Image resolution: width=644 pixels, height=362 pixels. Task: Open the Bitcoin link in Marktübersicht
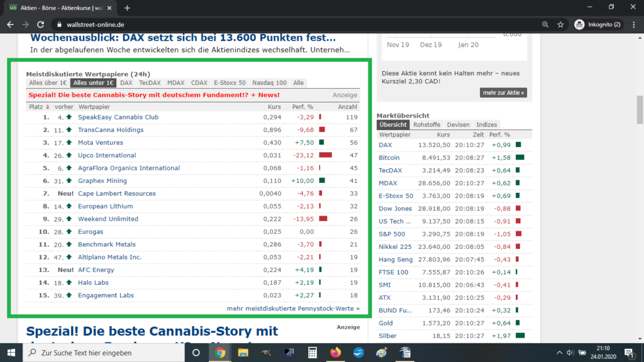coord(389,158)
